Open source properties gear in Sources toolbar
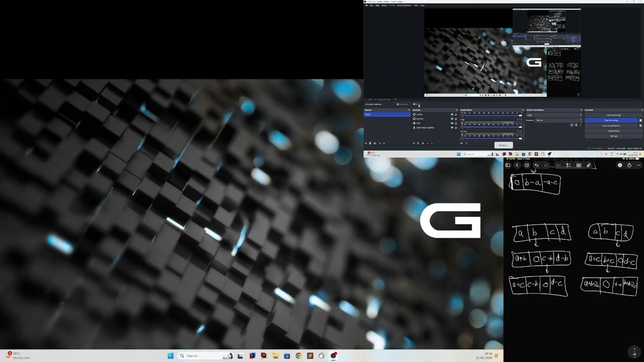The width and height of the screenshot is (644, 362). 423,143
